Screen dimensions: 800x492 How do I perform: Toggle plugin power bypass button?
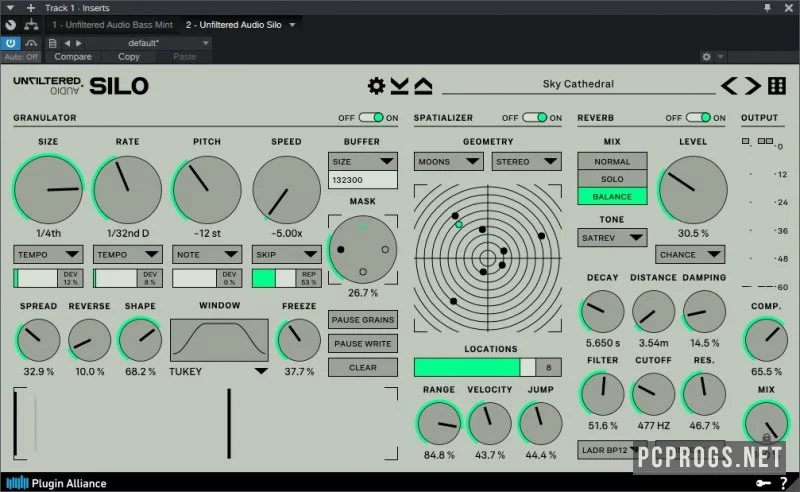[10, 43]
